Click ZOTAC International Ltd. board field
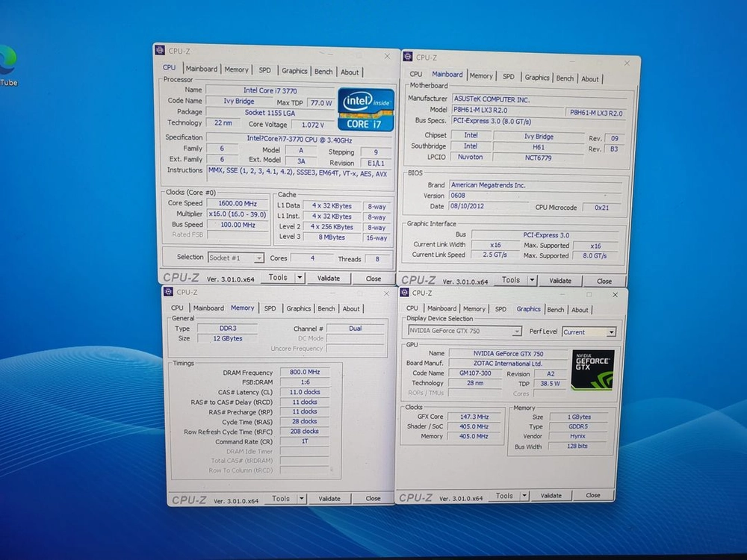747x560 pixels. (508, 364)
